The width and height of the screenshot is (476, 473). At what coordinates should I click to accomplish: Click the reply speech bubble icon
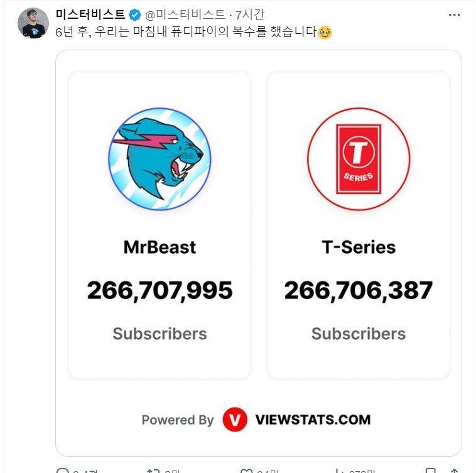62,470
